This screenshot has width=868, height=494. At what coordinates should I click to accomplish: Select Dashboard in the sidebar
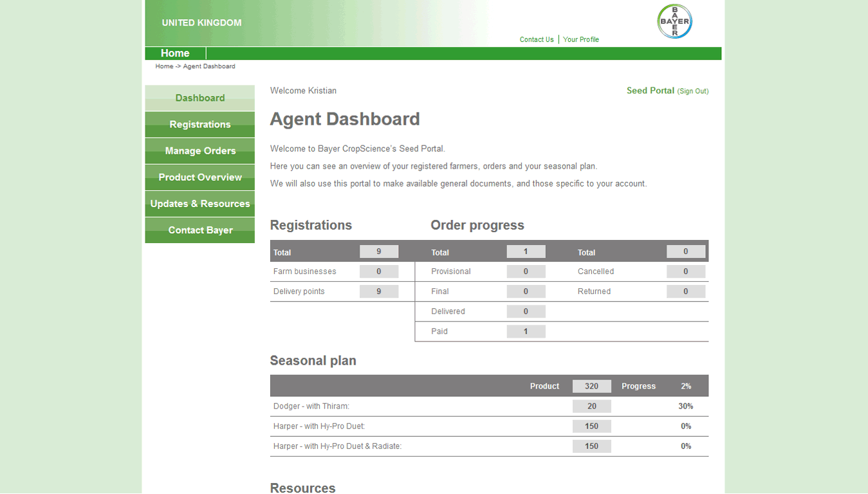point(200,98)
